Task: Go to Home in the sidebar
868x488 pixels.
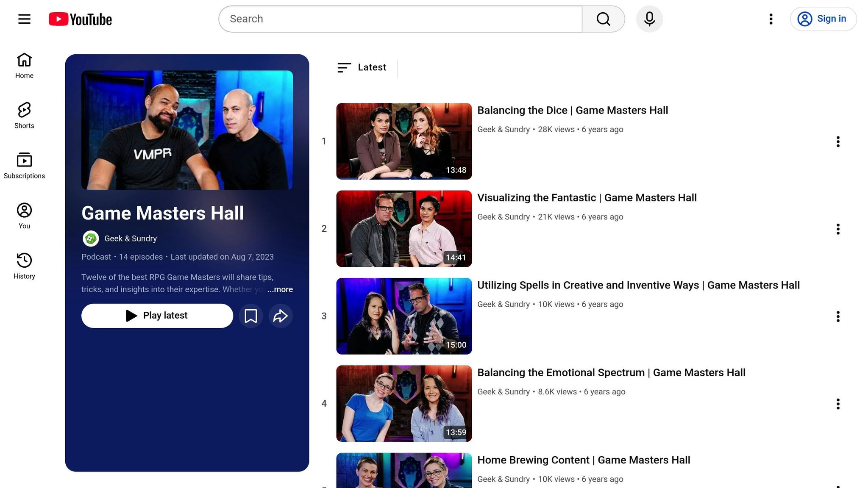Action: point(24,66)
